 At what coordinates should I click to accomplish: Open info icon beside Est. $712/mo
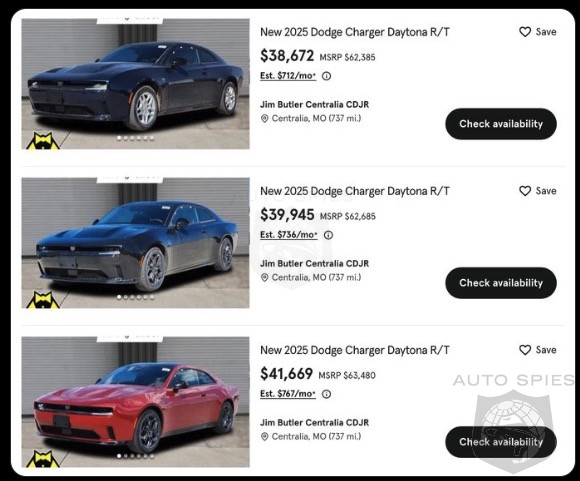326,76
